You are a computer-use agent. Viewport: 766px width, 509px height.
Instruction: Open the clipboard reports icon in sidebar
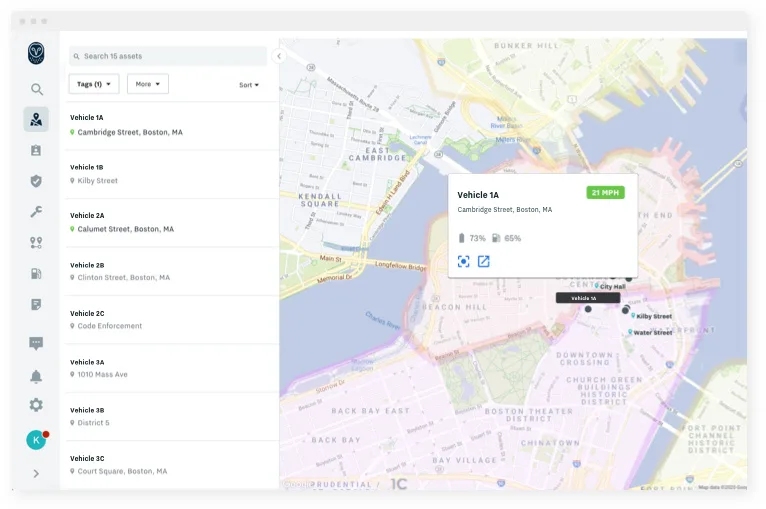tap(36, 150)
